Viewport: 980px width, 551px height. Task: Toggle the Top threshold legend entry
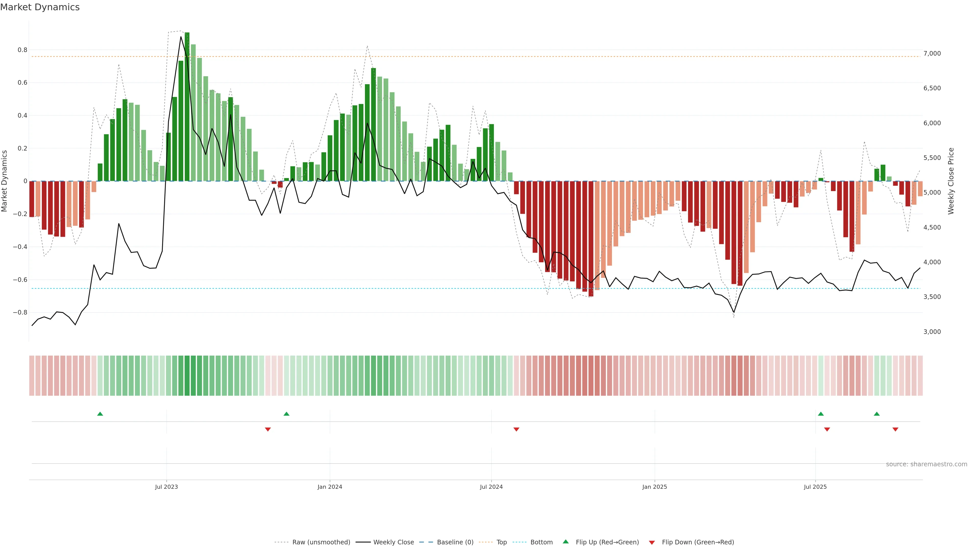pos(501,542)
